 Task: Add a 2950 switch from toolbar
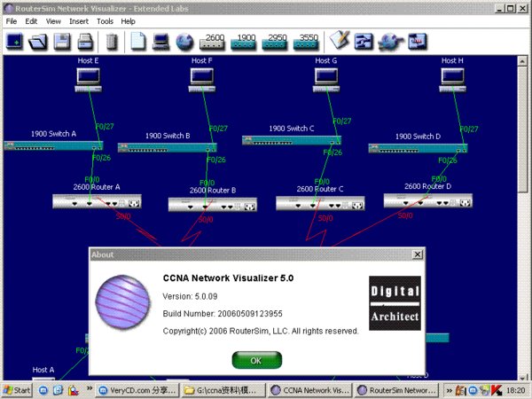[276, 40]
